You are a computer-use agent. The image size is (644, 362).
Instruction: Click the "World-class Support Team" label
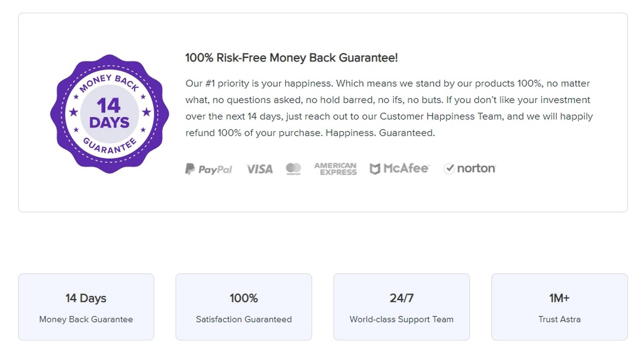coord(402,319)
